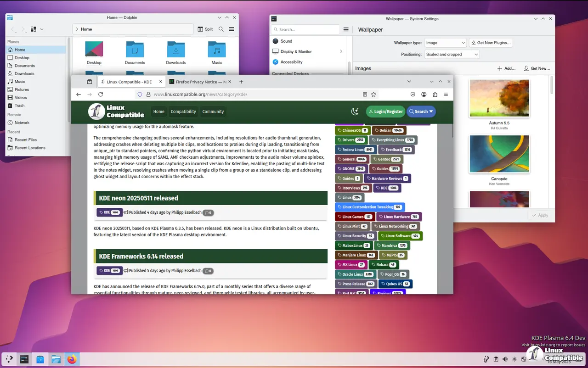Open the Positioning combo box
The image size is (588, 368).
click(452, 54)
